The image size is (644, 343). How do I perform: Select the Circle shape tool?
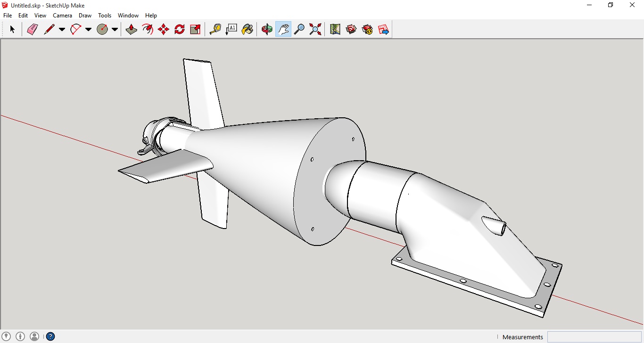point(102,30)
